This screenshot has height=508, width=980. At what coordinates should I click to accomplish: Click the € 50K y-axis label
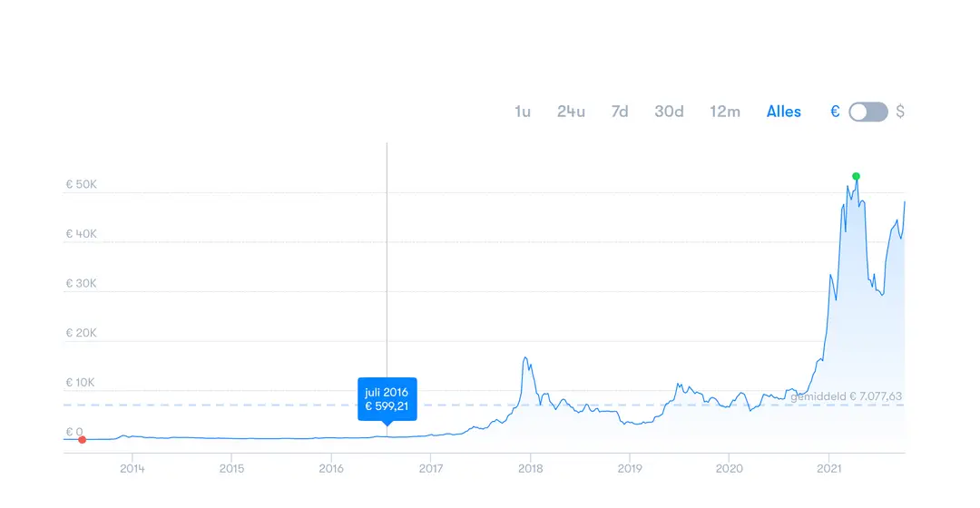pos(82,184)
